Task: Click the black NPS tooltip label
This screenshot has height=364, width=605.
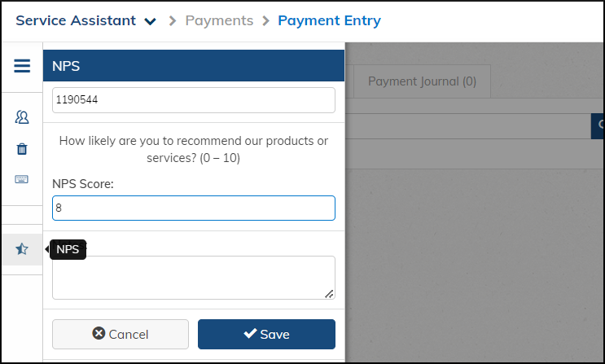Action: pyautogui.click(x=68, y=250)
